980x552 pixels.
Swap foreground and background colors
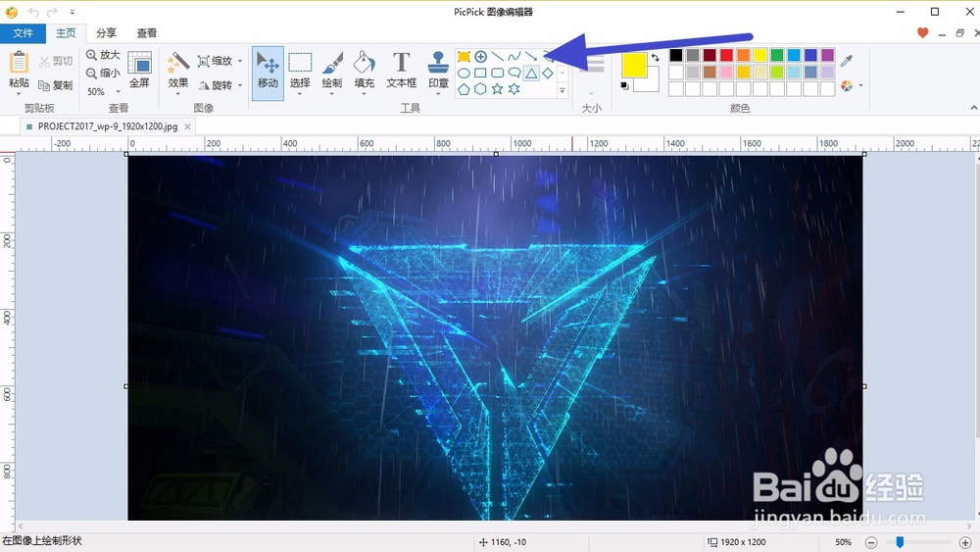(655, 58)
